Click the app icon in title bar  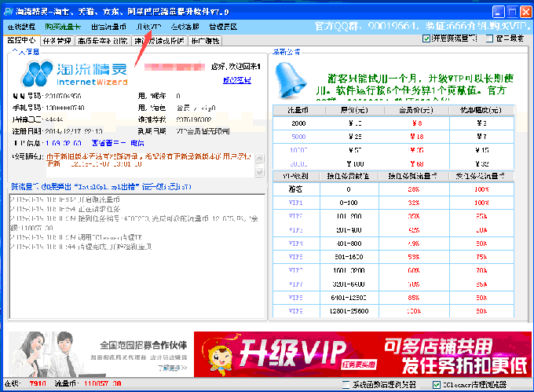pyautogui.click(x=8, y=12)
